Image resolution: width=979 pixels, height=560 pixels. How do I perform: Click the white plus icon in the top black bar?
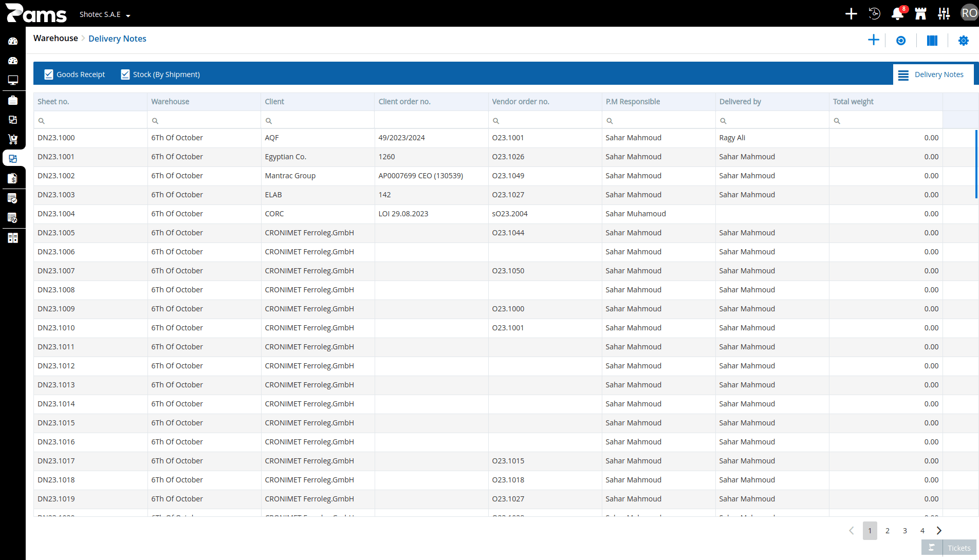pos(851,14)
